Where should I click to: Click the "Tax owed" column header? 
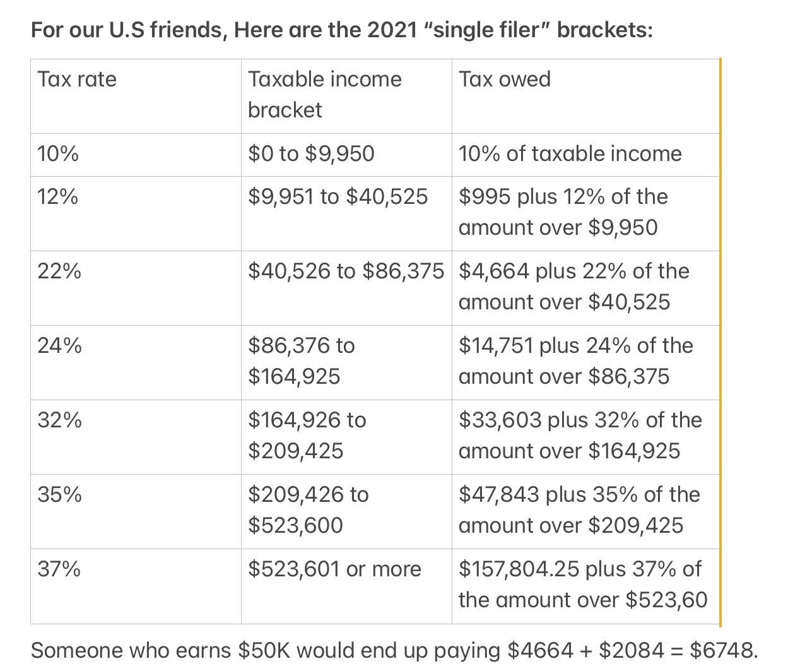tap(505, 80)
